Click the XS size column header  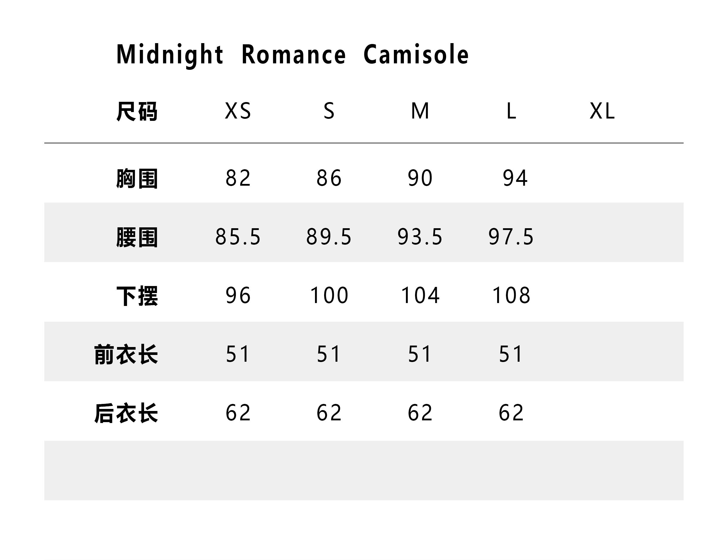(238, 111)
